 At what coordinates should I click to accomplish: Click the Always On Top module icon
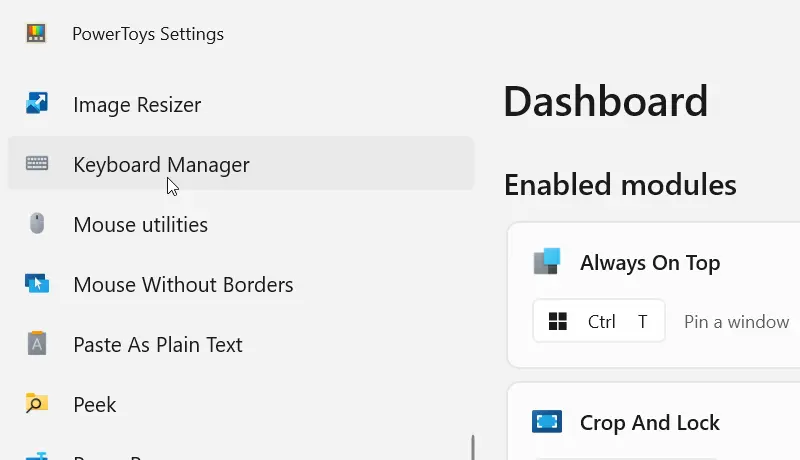point(547,261)
